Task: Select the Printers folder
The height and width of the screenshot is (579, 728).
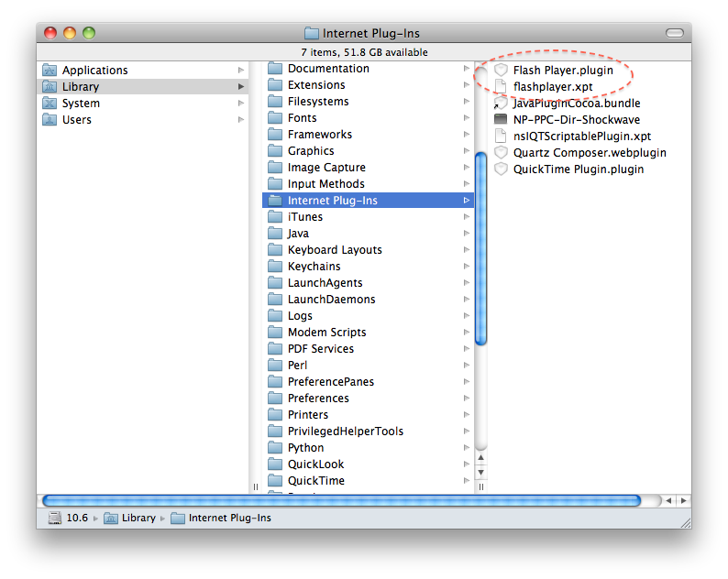Action: pos(369,415)
